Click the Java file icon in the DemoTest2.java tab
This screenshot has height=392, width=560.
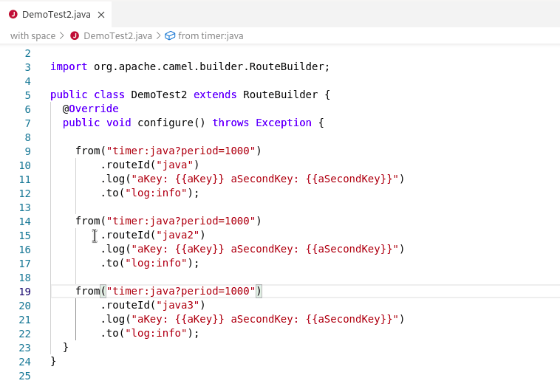tap(13, 15)
